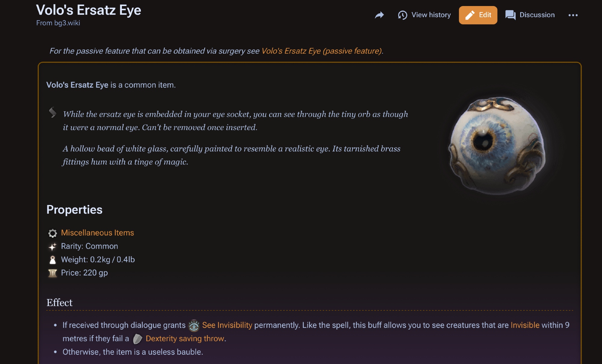602x364 pixels.
Task: Open the Discussion page
Action: point(530,15)
